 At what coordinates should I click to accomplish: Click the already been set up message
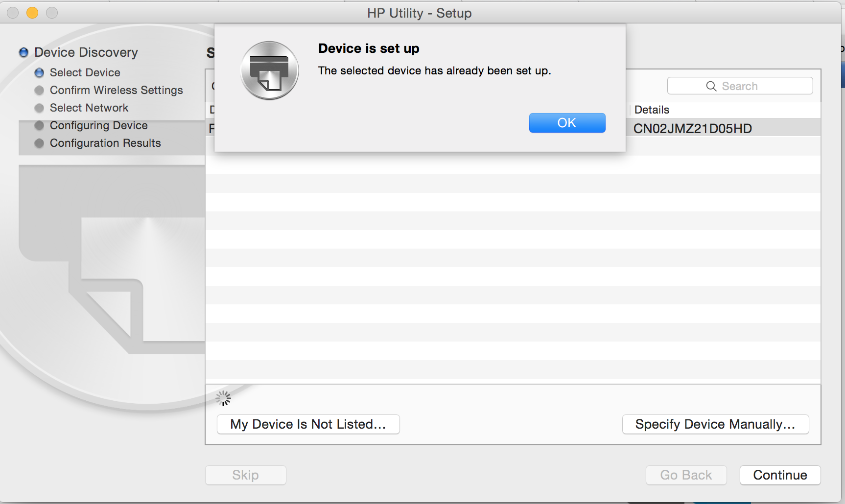(435, 70)
